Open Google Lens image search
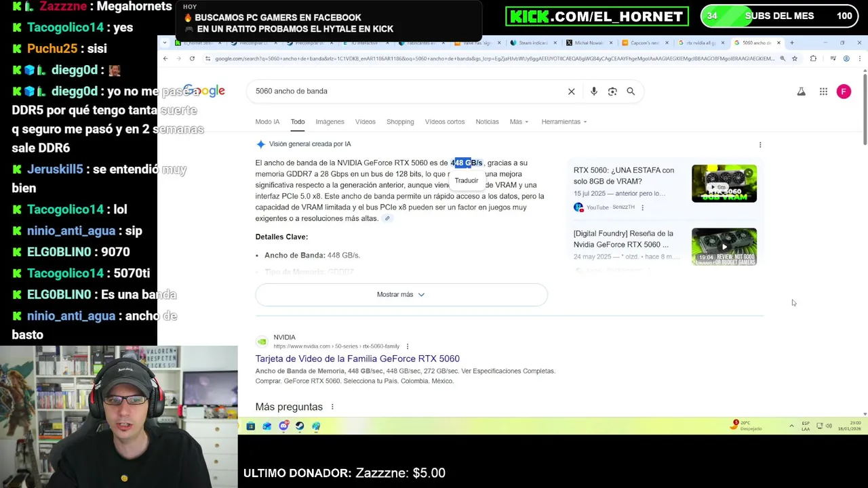This screenshot has width=868, height=488. click(612, 91)
